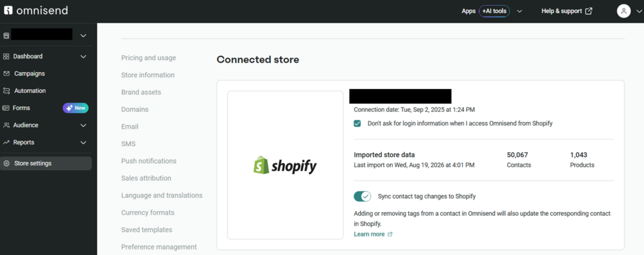Open Help & support link

pos(562,11)
